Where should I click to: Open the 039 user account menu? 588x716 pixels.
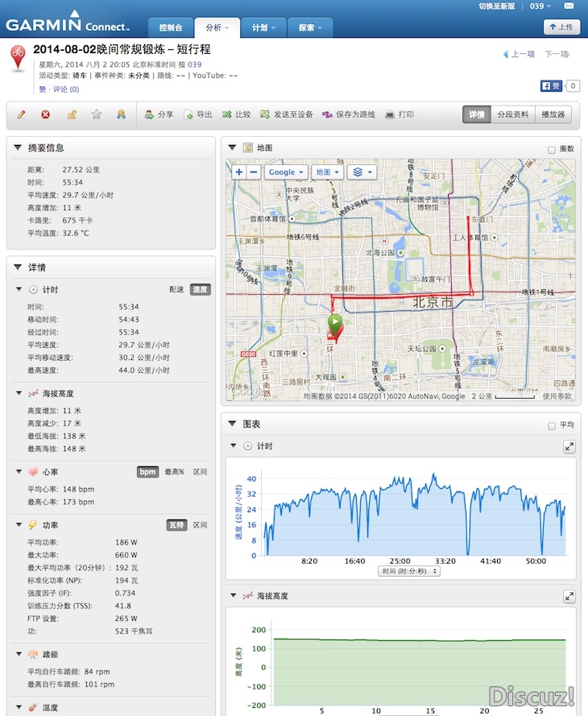[540, 6]
